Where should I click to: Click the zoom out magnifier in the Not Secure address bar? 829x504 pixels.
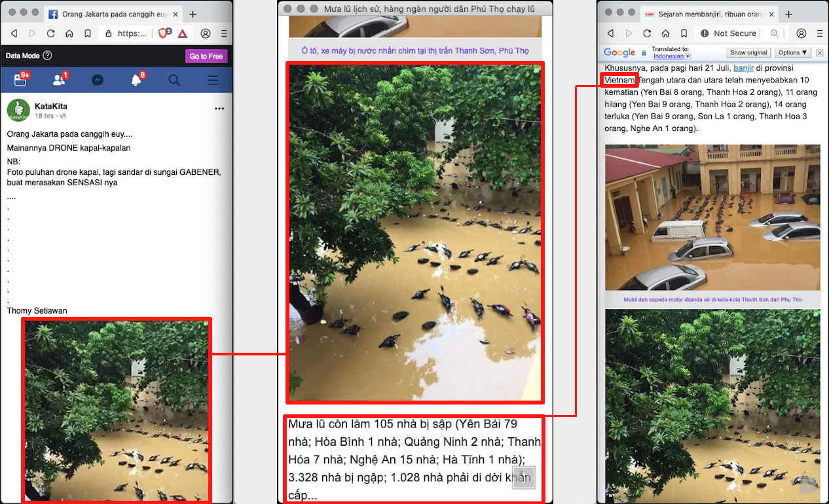pos(775,33)
